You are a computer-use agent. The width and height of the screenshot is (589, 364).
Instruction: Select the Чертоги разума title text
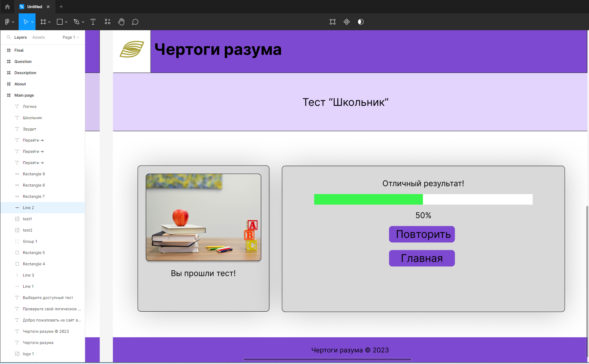[x=218, y=49]
